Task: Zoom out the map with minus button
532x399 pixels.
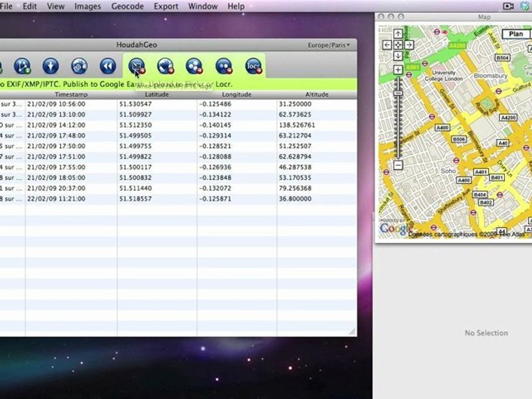Action: pyautogui.click(x=398, y=165)
